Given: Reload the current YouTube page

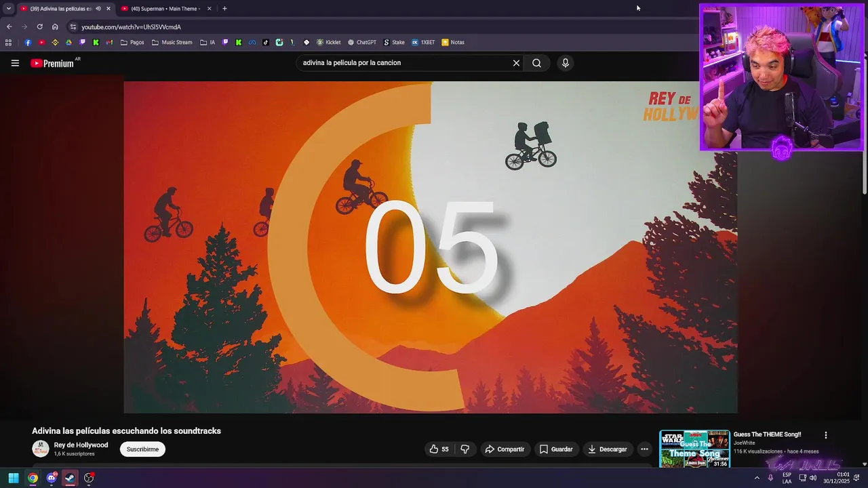Looking at the screenshot, I should [39, 27].
